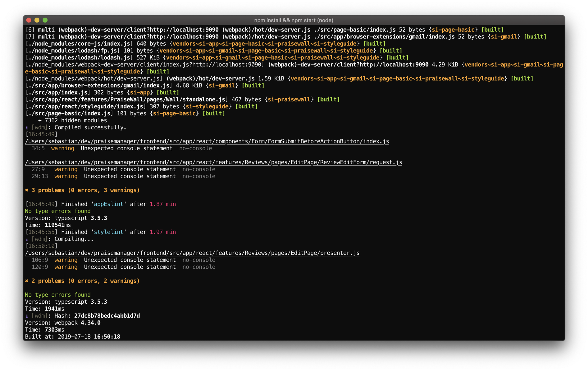This screenshot has height=371, width=588.
Task: Click the 'stylelint' task name text
Action: (108, 232)
